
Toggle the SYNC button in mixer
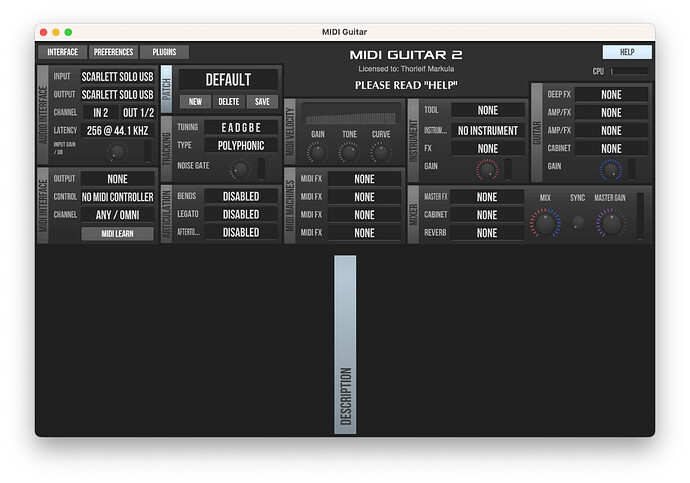click(578, 223)
